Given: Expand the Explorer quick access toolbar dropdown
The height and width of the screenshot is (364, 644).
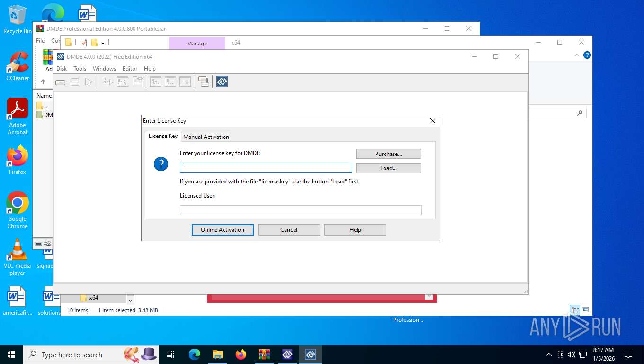Looking at the screenshot, I should point(103,43).
